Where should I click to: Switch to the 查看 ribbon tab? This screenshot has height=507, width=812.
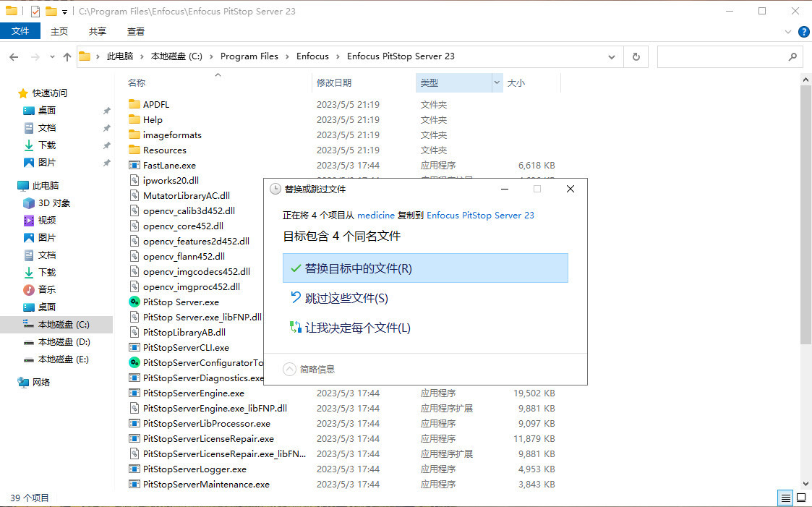(136, 31)
